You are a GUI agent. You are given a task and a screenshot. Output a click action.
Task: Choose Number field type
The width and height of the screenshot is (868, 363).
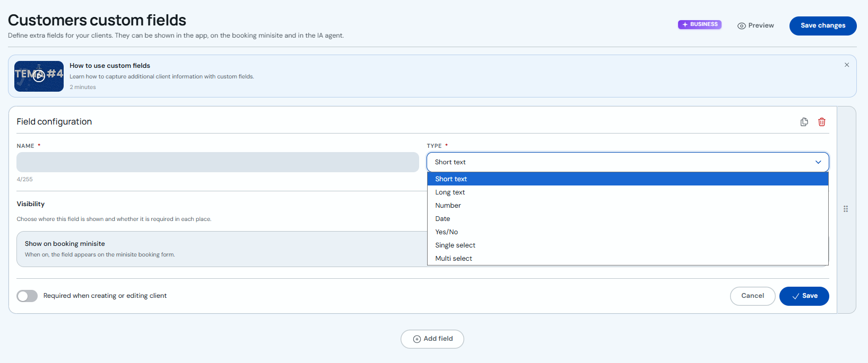(628, 206)
